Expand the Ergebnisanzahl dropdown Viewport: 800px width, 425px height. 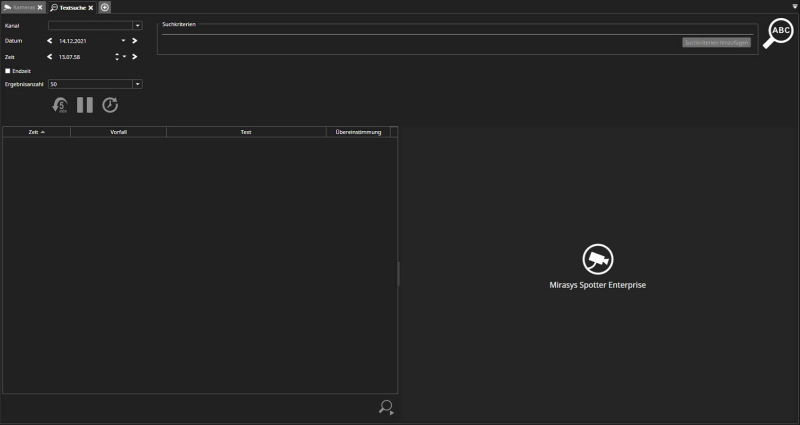137,84
